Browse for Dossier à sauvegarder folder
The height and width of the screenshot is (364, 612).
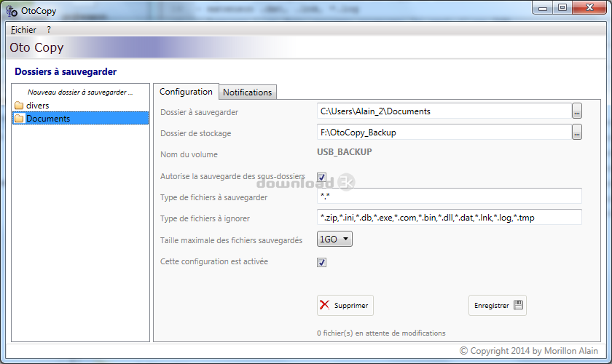click(577, 111)
